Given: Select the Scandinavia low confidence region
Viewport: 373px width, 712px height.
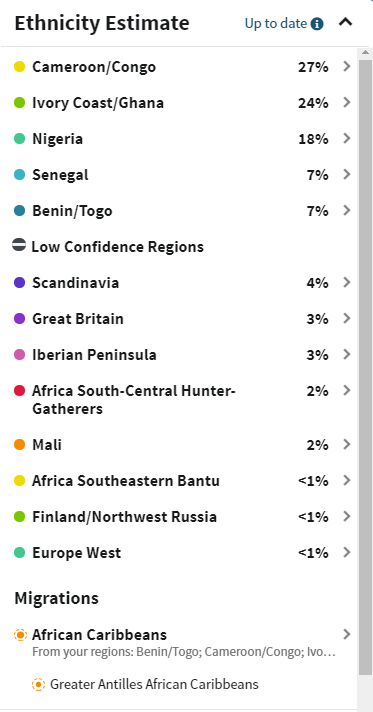Looking at the screenshot, I should click(x=183, y=282).
